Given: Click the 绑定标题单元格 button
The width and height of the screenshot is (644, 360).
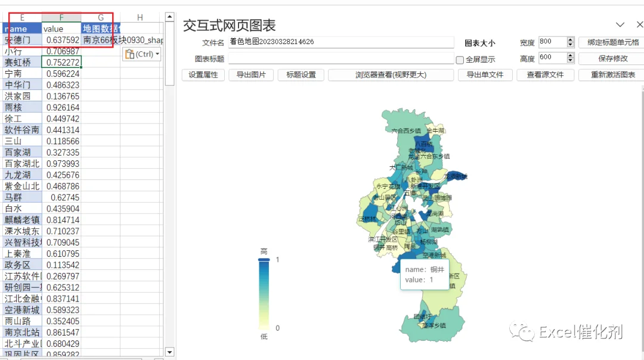Looking at the screenshot, I should pos(612,42).
